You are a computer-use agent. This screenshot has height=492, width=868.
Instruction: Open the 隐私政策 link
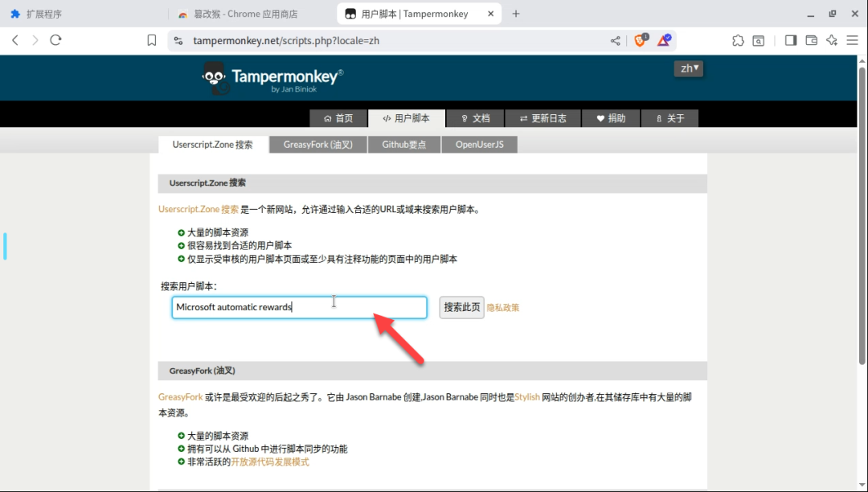pyautogui.click(x=503, y=308)
